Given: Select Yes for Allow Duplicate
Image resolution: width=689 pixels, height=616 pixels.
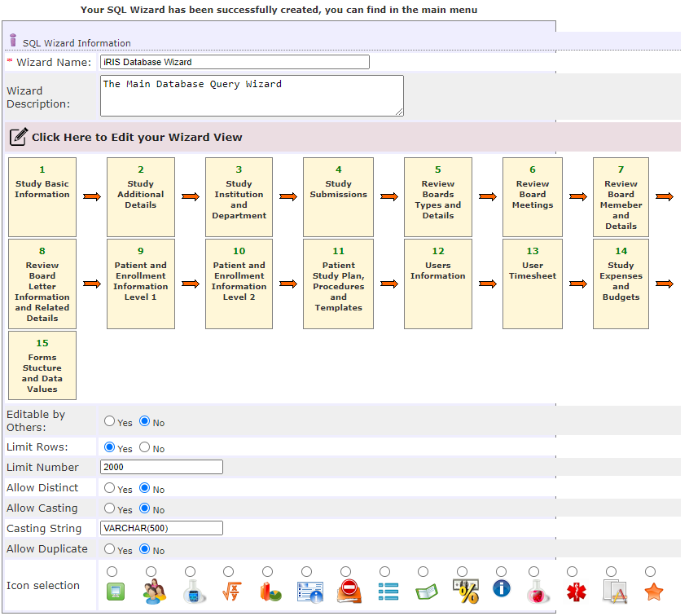Looking at the screenshot, I should click(109, 549).
